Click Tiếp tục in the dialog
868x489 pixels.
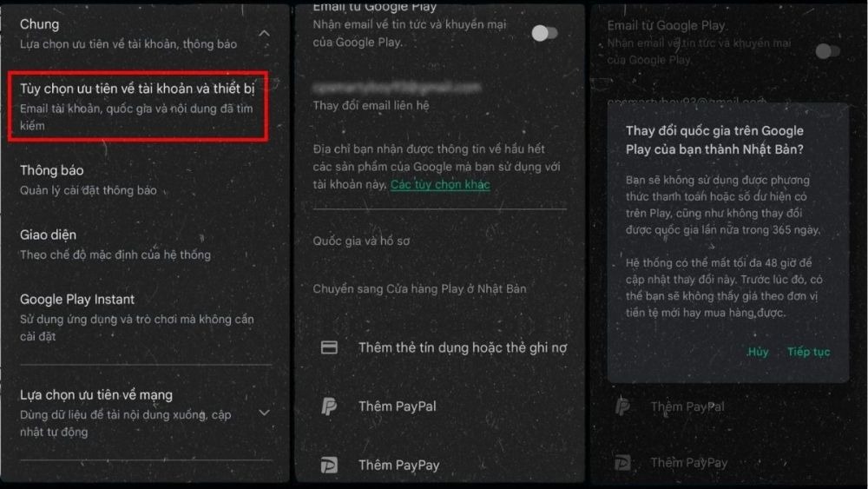(x=808, y=352)
